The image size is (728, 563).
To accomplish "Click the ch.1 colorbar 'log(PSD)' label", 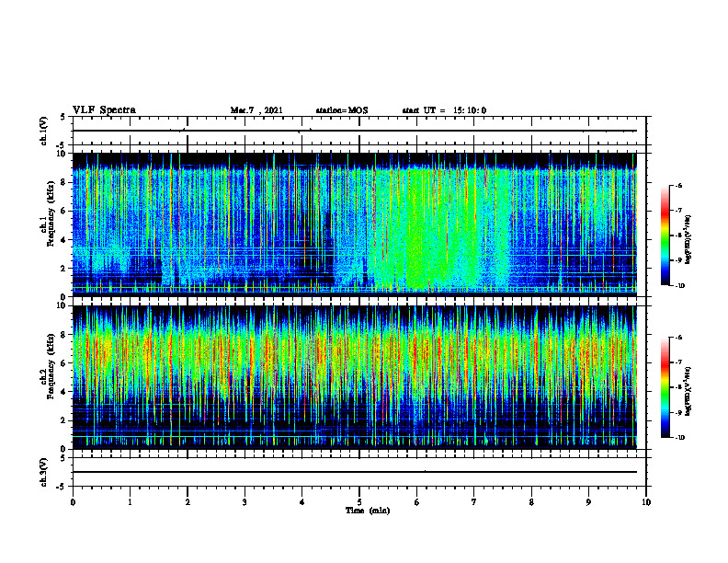I will [688, 240].
